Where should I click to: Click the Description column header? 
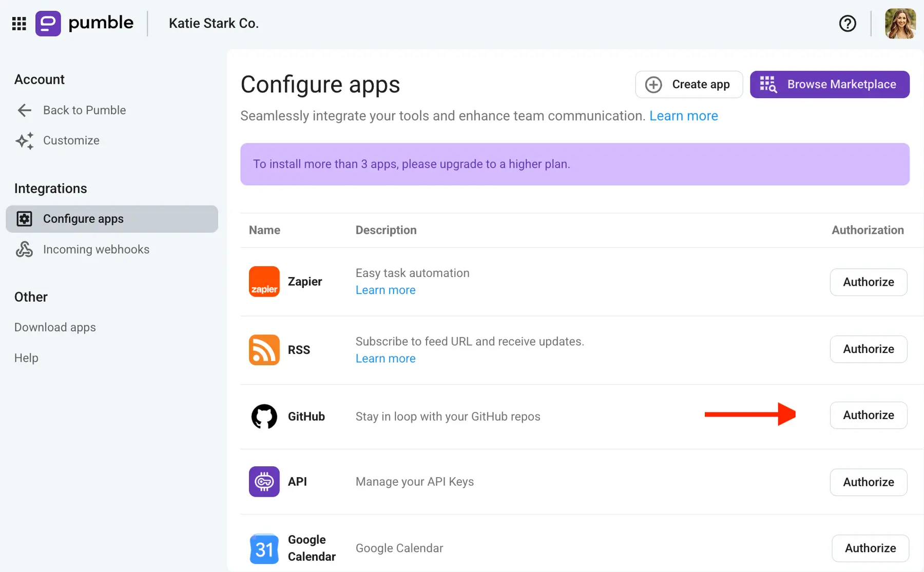click(386, 230)
